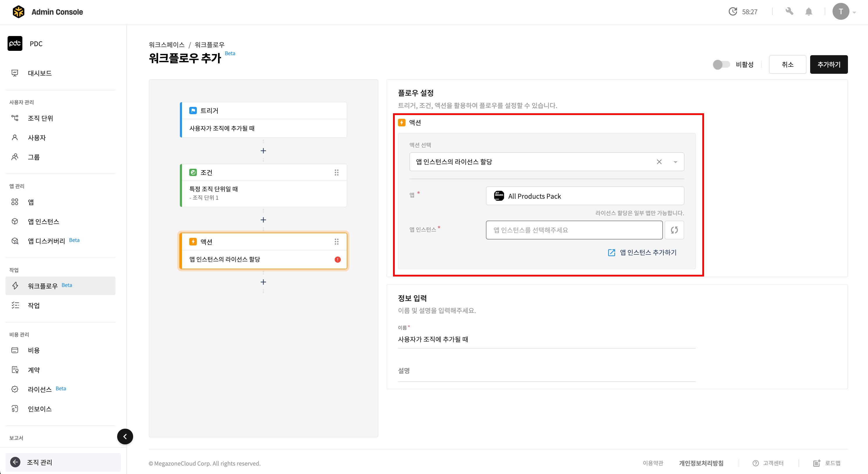Click the 추가하기 button
The height and width of the screenshot is (474, 868).
point(828,64)
